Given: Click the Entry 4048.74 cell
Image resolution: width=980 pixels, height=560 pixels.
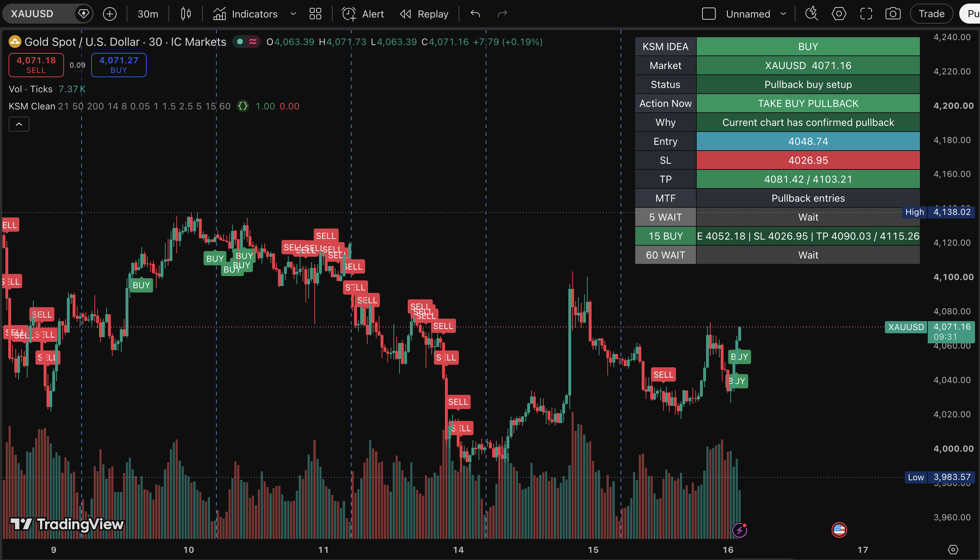Looking at the screenshot, I should 808,141.
